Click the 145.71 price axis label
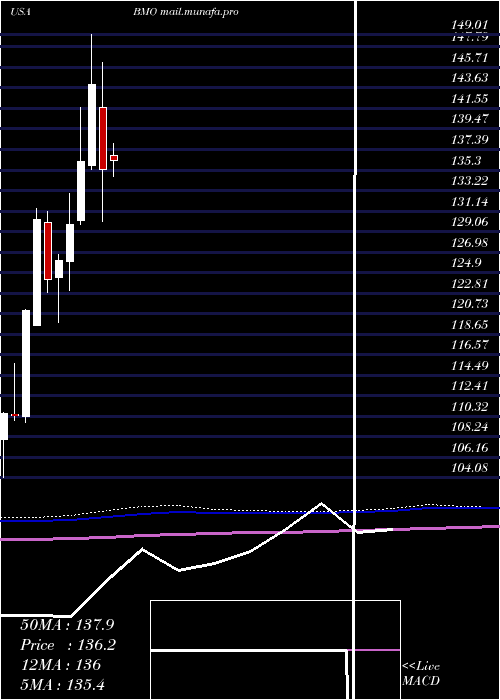The width and height of the screenshot is (500, 700). click(469, 57)
